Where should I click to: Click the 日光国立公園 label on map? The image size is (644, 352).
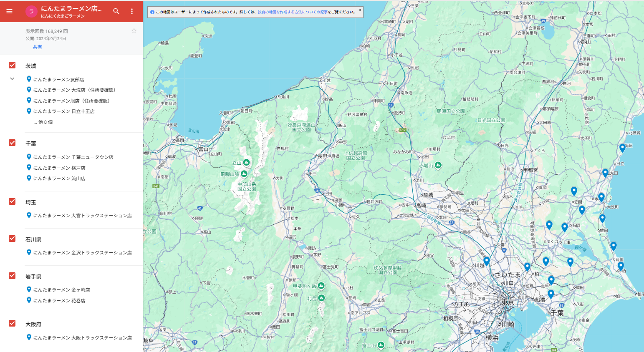pyautogui.click(x=491, y=120)
